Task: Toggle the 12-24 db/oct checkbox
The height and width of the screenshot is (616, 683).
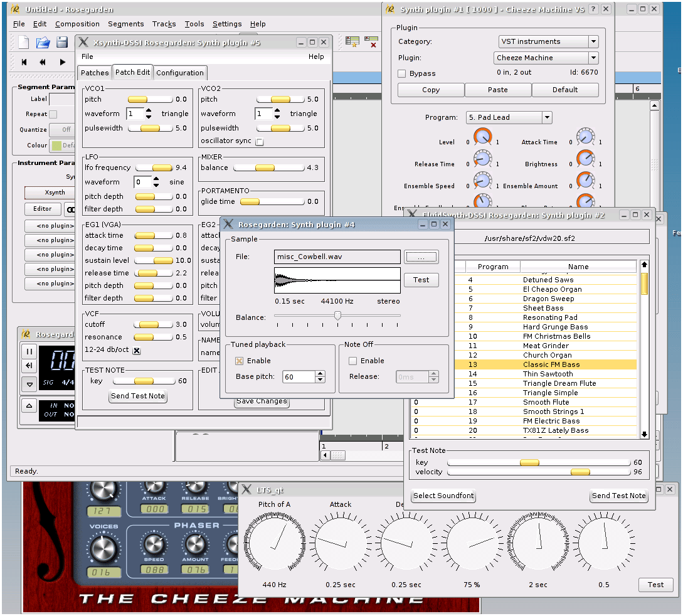Action: tap(137, 351)
